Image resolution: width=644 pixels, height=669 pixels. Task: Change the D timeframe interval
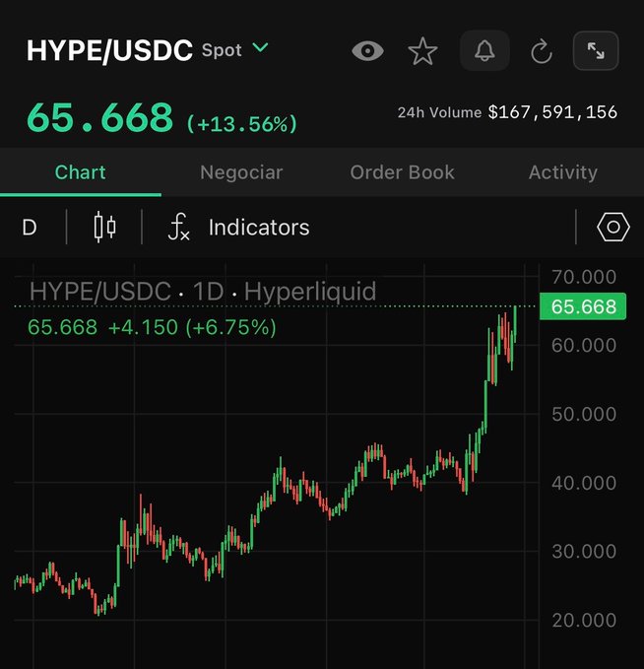pos(30,228)
